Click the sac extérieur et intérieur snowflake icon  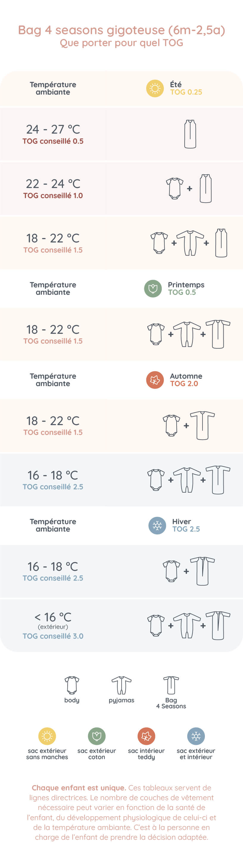coord(196,736)
